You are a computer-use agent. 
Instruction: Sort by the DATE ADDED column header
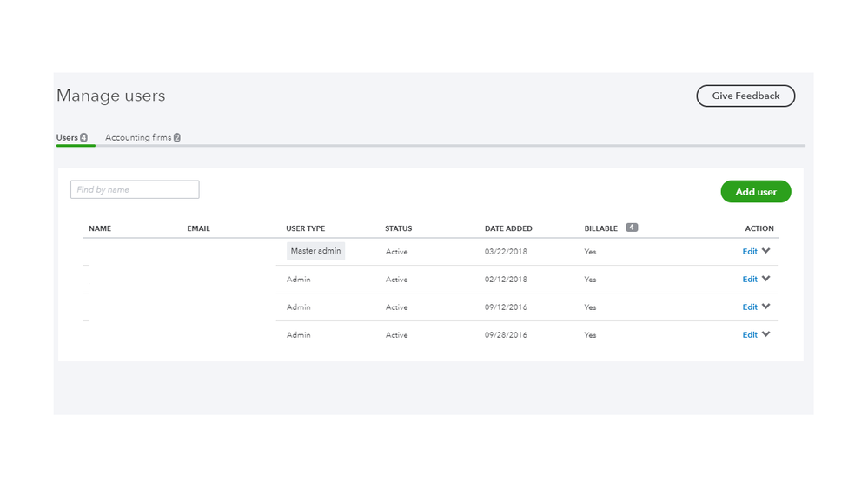[508, 229]
